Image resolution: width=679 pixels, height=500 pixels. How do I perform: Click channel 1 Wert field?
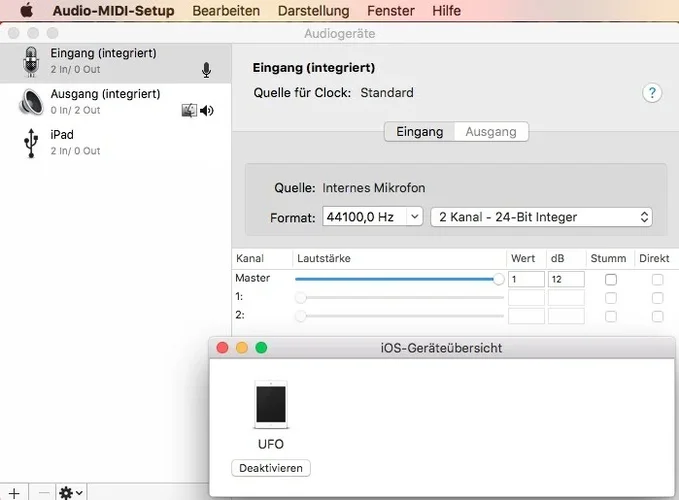coord(526,298)
